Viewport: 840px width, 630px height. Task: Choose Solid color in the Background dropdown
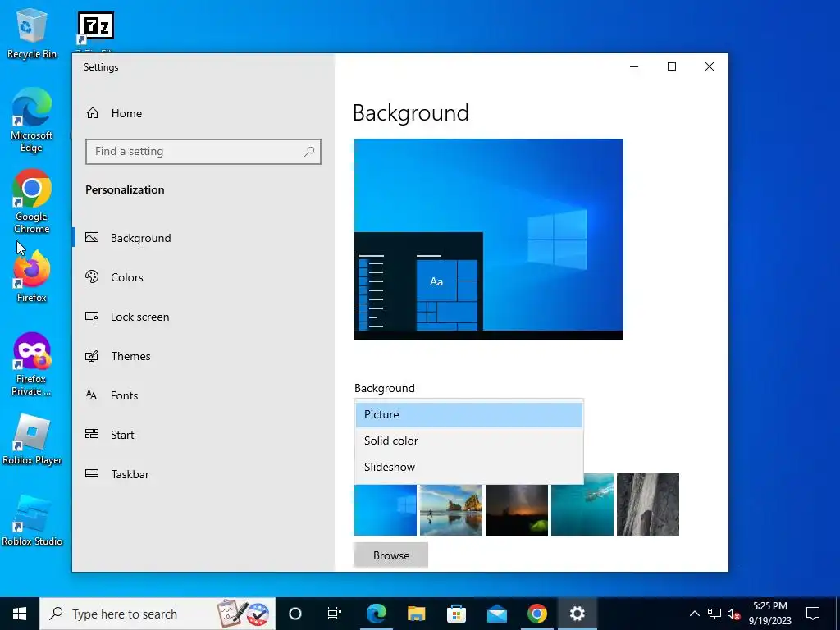pos(468,441)
